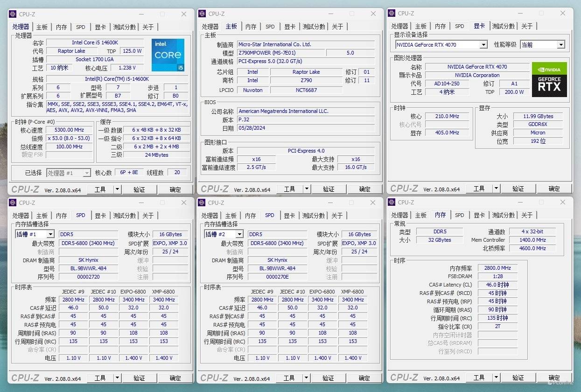Open the 插槽 #1 memory slot dropdown
The width and height of the screenshot is (581, 392).
pos(50,234)
